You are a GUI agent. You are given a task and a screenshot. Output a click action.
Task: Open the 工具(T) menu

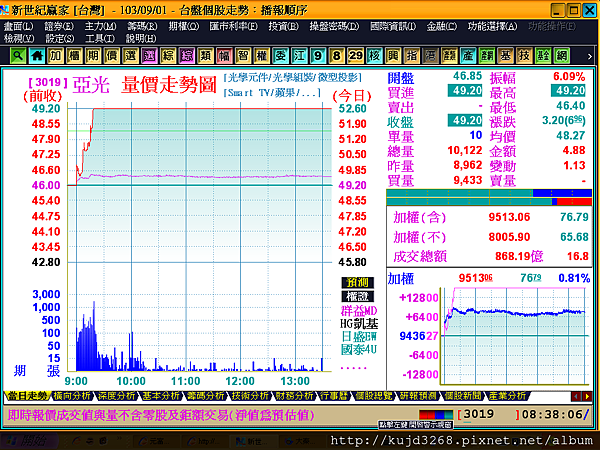click(100, 39)
